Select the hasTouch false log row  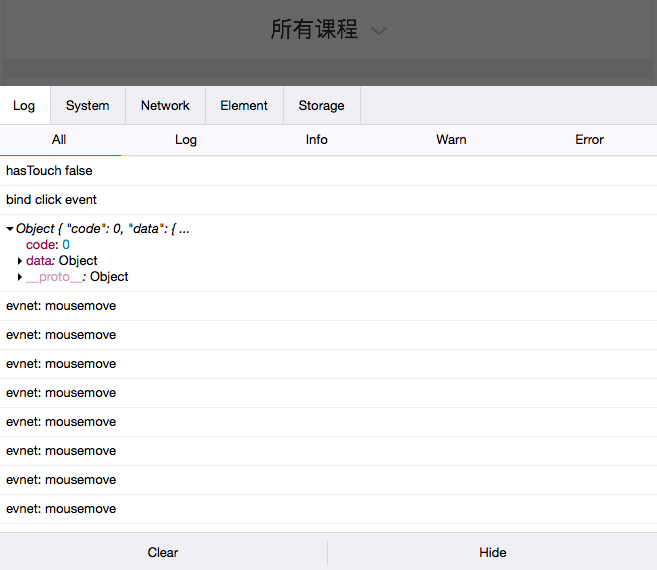pyautogui.click(x=328, y=171)
